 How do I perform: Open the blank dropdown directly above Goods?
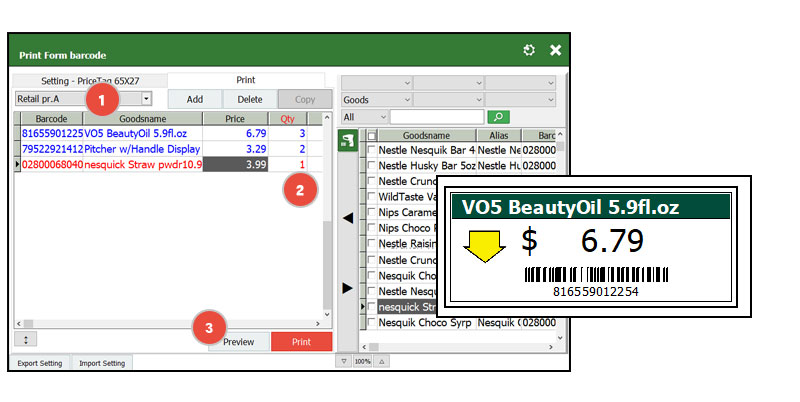pos(377,83)
